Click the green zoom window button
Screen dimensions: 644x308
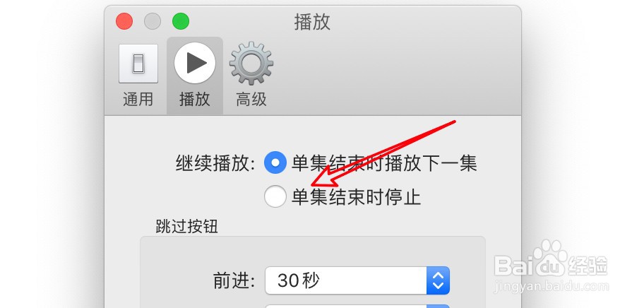coord(181,21)
